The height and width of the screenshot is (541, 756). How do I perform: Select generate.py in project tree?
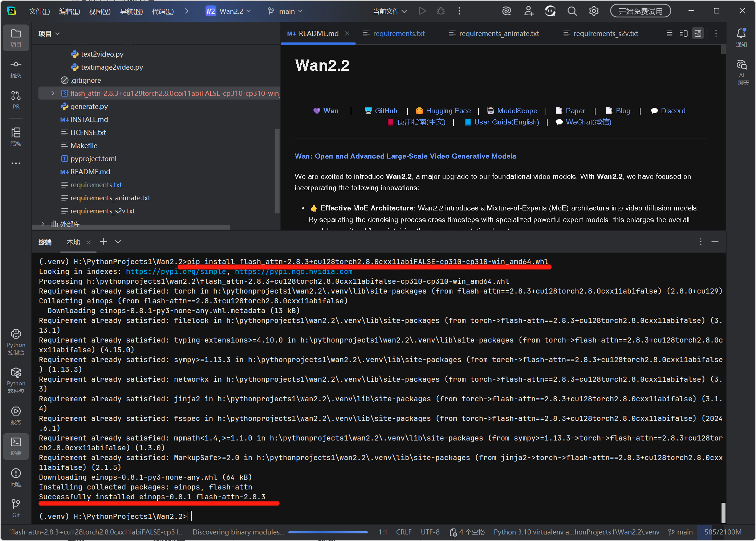89,106
